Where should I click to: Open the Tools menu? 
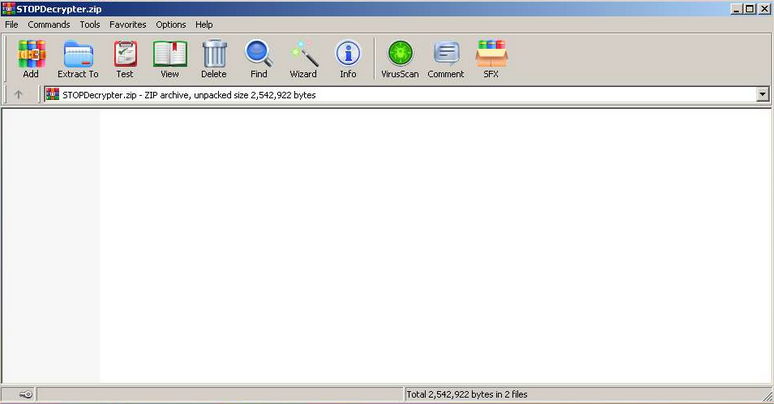[90, 25]
